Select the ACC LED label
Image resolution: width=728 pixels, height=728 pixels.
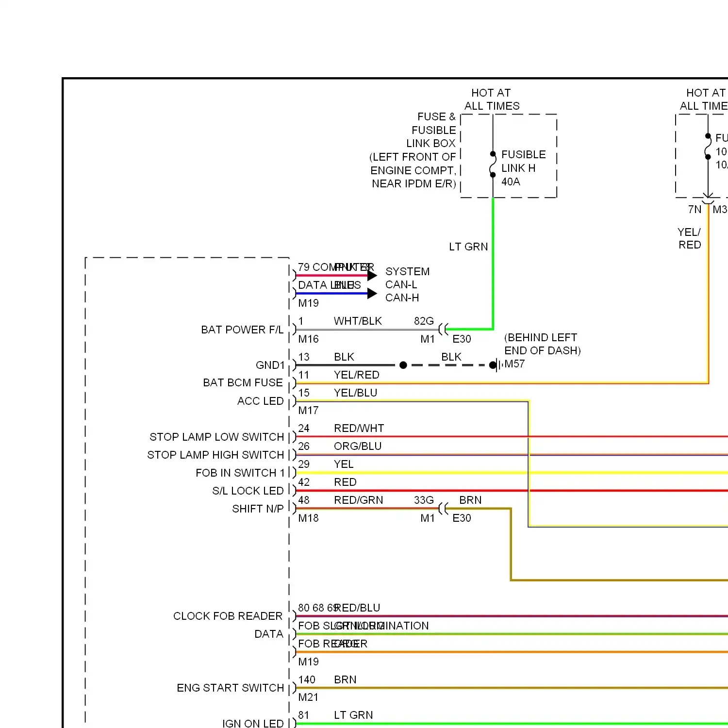click(x=261, y=401)
